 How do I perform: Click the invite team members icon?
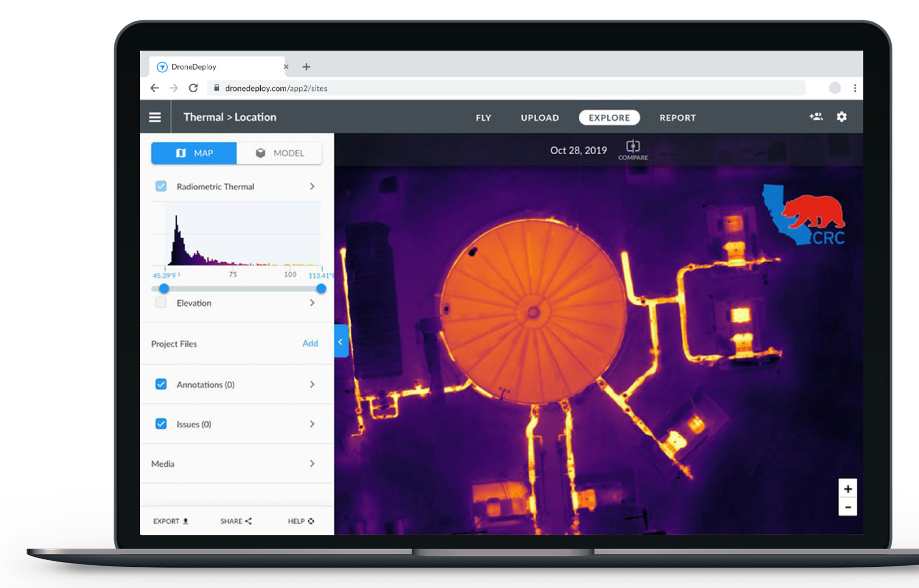pos(816,117)
